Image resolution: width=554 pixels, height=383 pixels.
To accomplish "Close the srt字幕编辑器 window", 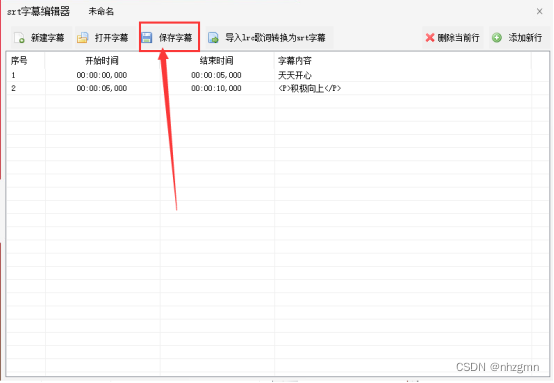I will [x=540, y=11].
